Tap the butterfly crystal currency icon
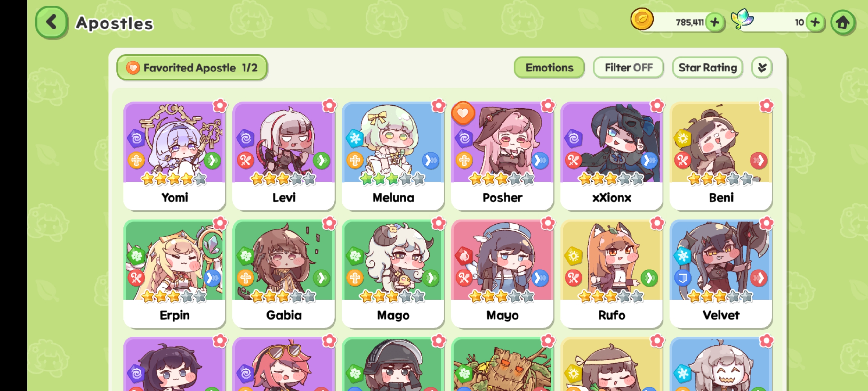The height and width of the screenshot is (391, 868). [x=742, y=19]
